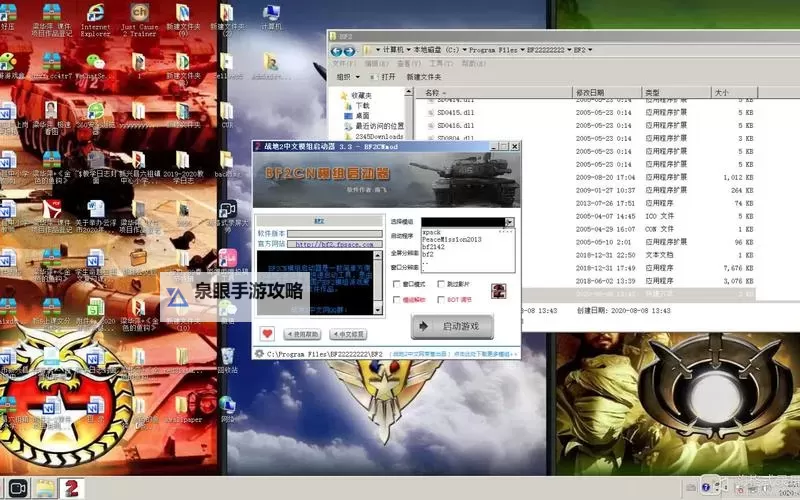Open the Internet Explorer desktop shortcut
The height and width of the screenshot is (500, 800).
(x=95, y=19)
